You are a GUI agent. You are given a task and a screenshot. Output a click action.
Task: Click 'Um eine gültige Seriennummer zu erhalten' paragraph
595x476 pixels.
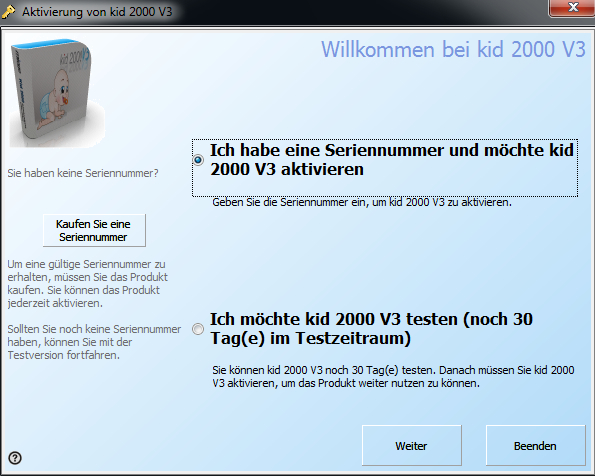[88, 284]
